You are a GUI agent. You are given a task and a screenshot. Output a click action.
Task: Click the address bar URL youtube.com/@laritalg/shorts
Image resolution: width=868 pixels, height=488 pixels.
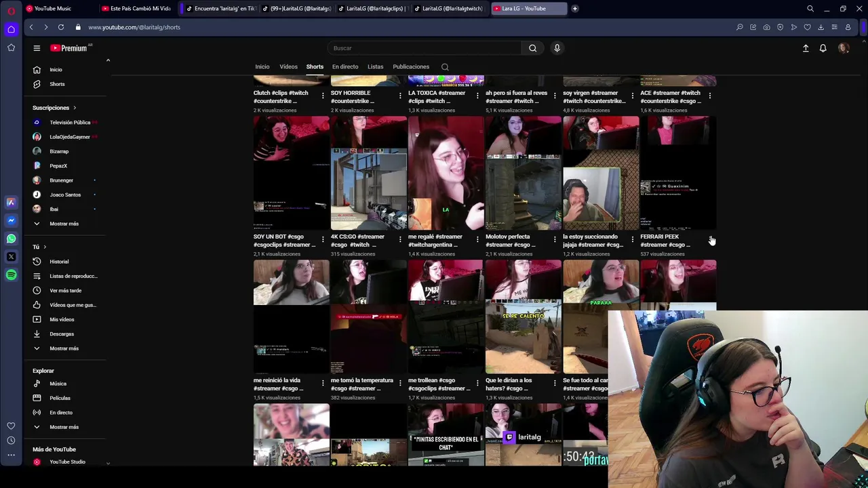tap(134, 27)
